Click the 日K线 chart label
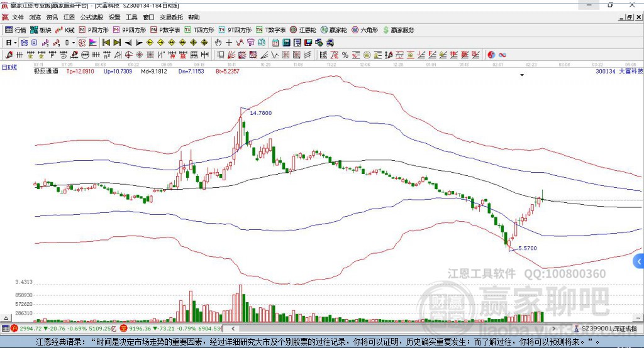This screenshot has width=644, height=348. [9, 67]
